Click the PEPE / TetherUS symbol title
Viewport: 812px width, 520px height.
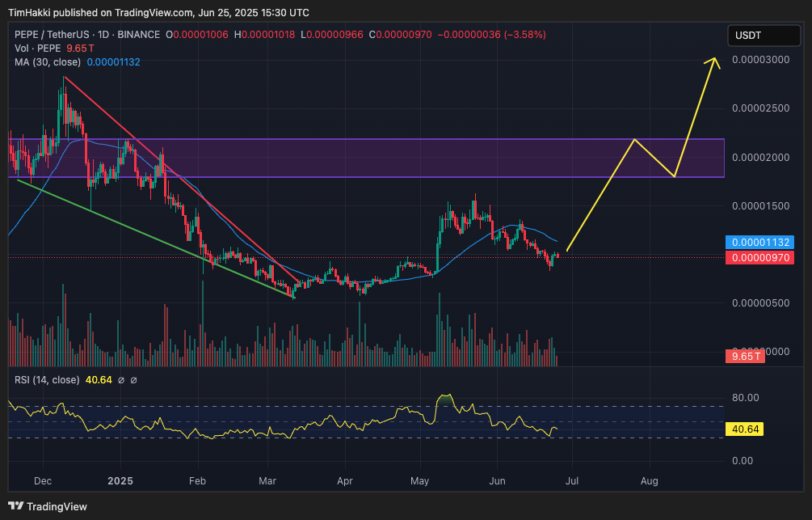coord(53,35)
